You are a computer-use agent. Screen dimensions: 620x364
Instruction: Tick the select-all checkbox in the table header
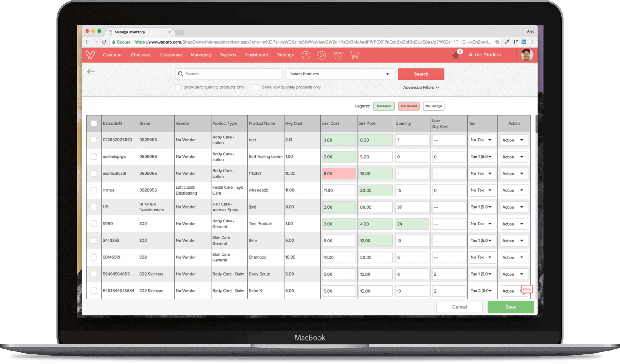pyautogui.click(x=94, y=123)
